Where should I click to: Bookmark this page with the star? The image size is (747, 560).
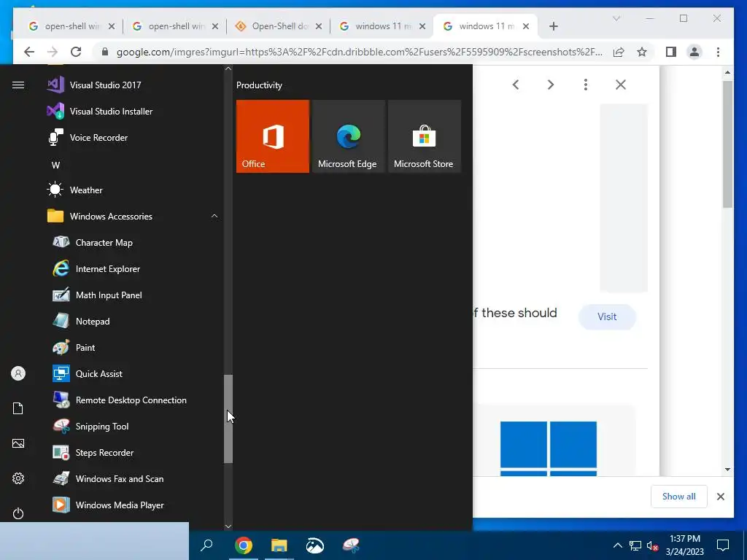[x=642, y=52]
